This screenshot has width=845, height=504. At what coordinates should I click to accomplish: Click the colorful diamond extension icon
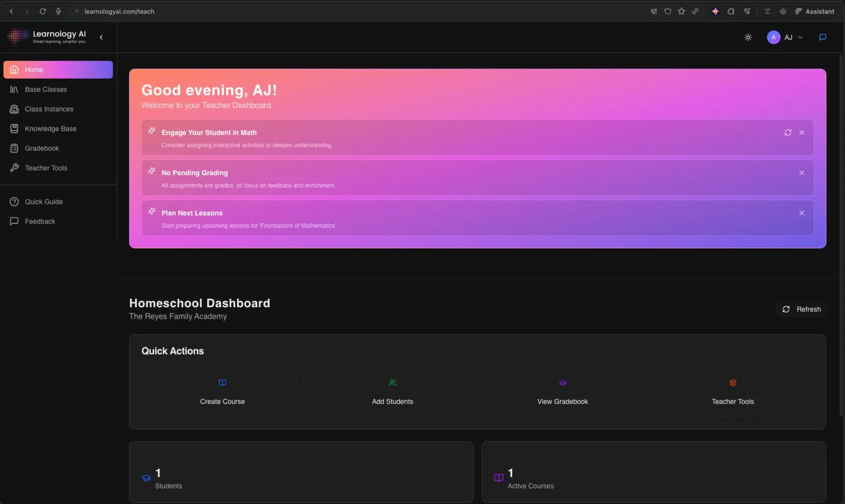pos(715,11)
